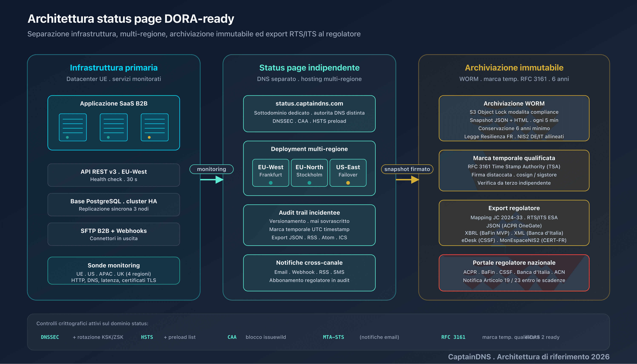Click the Portale regolatore nazionale heading
Screen dimensions: 637x364
pos(514,262)
